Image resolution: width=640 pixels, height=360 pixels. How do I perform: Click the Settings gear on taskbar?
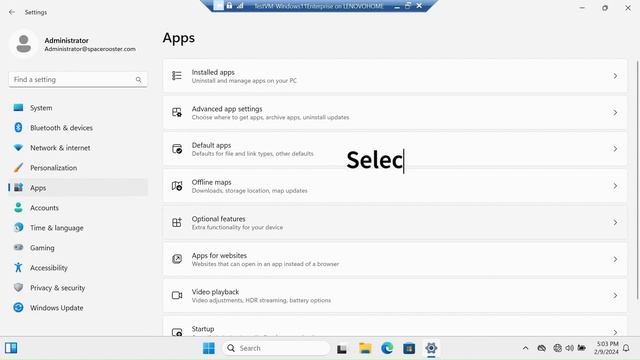pos(431,348)
